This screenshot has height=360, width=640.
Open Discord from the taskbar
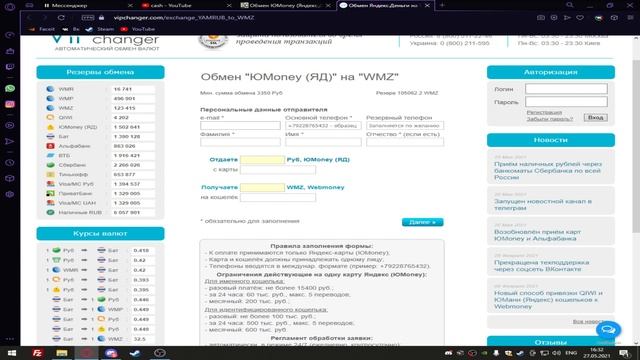[111, 353]
